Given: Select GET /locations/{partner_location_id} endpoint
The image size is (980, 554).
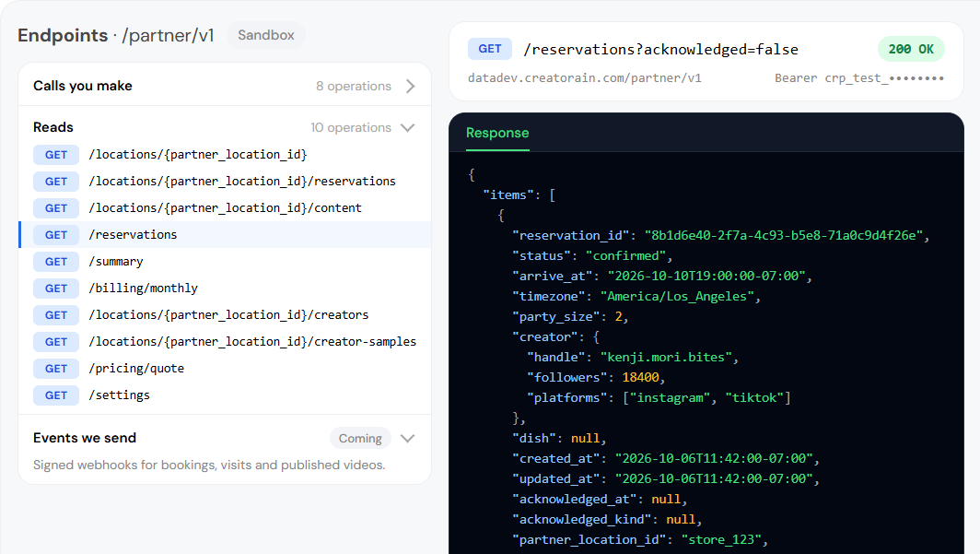Looking at the screenshot, I should tap(225, 155).
